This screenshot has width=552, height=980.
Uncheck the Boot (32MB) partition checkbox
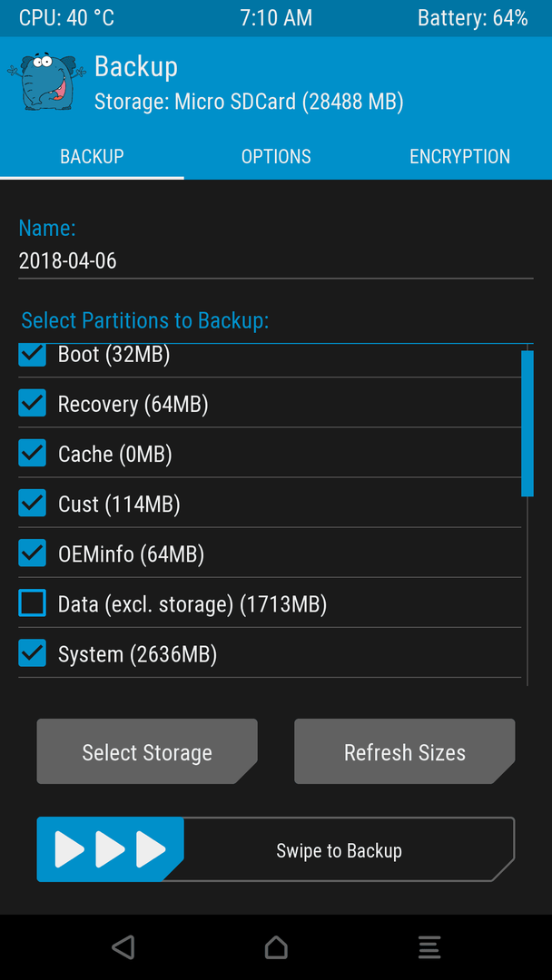(32, 355)
